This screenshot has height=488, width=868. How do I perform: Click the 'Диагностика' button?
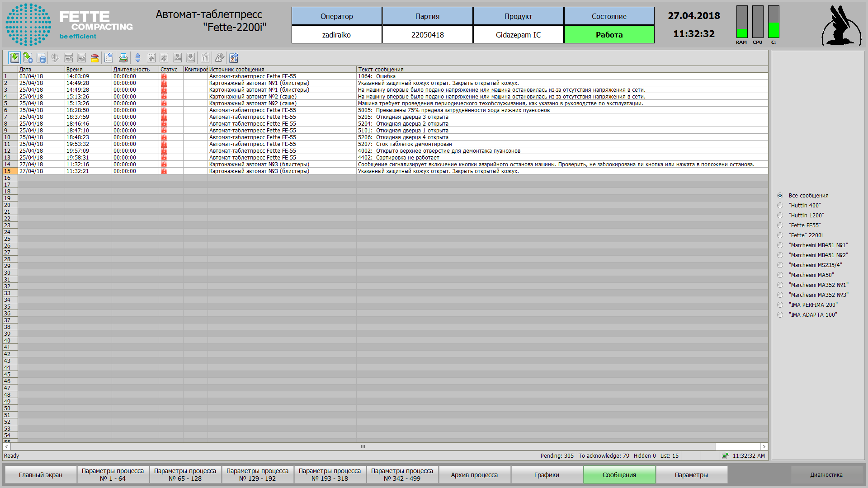coord(826,475)
